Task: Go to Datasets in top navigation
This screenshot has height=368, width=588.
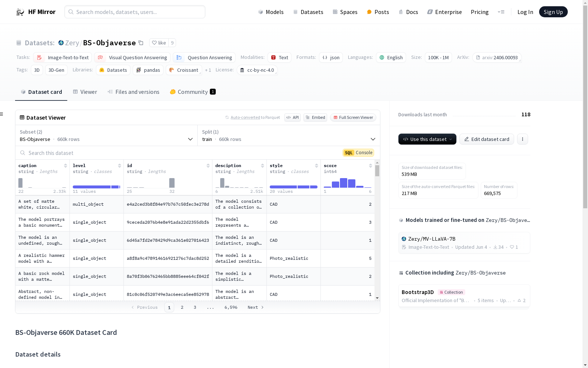Action: pyautogui.click(x=308, y=12)
